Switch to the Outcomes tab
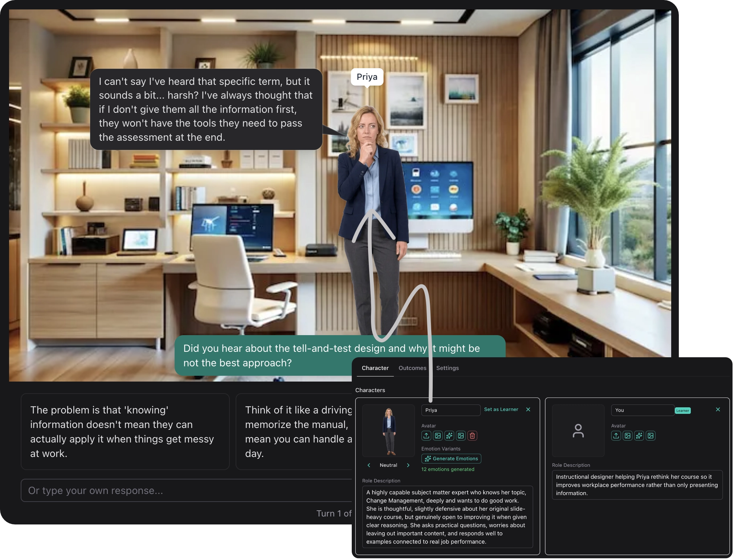Screen dimensions: 734x560 (x=412, y=368)
